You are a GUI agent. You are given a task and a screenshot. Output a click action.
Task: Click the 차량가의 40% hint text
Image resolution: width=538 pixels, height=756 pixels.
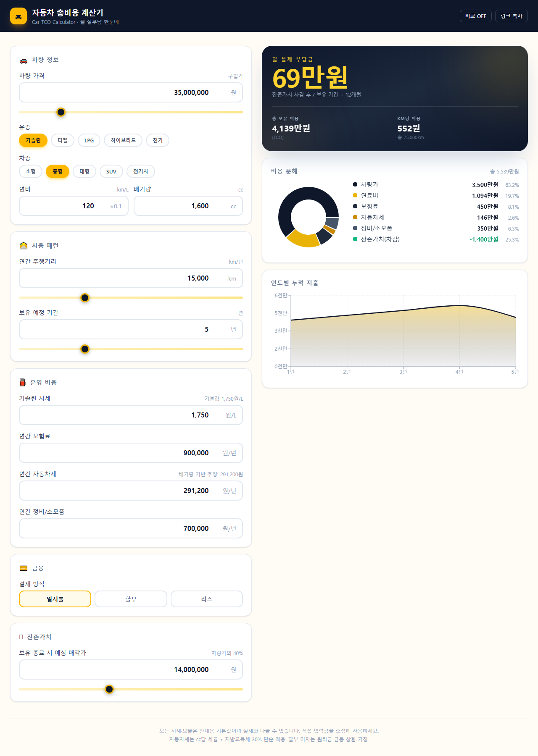click(x=227, y=653)
